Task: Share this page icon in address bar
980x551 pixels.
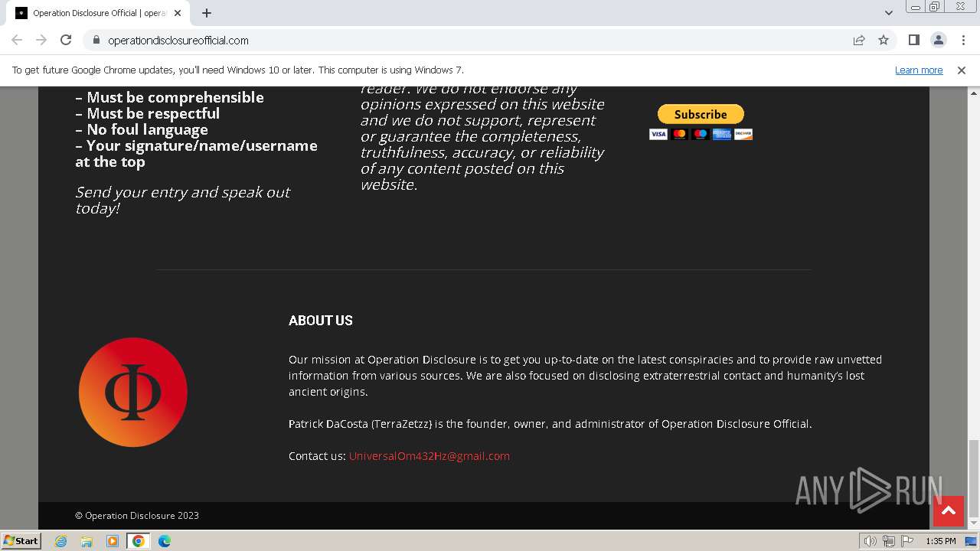Action: pyautogui.click(x=859, y=40)
